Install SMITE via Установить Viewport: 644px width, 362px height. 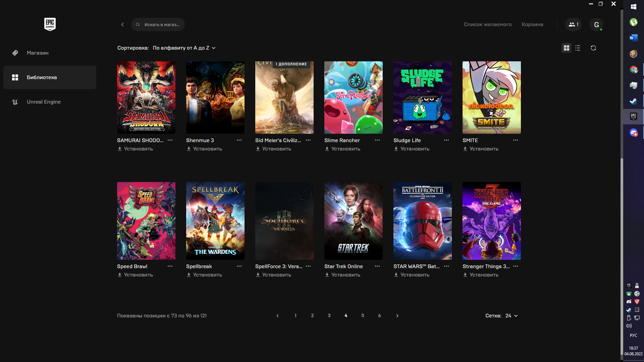coord(481,149)
